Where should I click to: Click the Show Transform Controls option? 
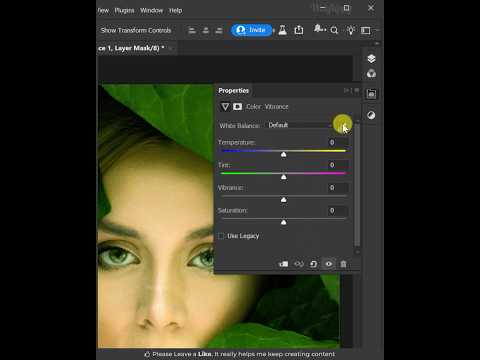point(136,30)
